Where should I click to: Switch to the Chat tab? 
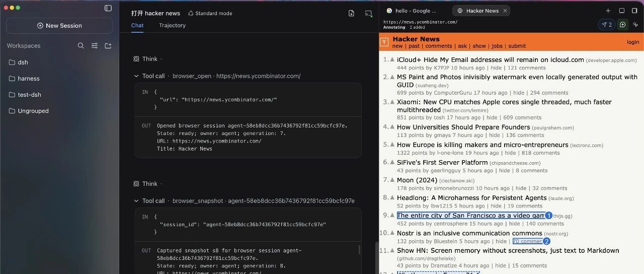(x=137, y=25)
